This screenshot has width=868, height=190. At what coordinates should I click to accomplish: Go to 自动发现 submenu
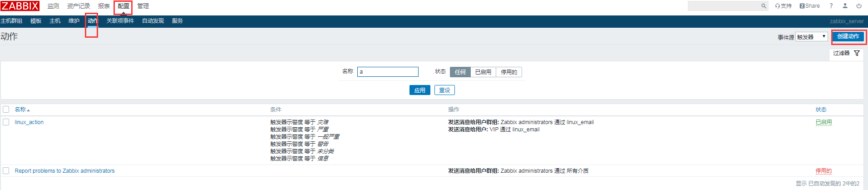tap(153, 21)
